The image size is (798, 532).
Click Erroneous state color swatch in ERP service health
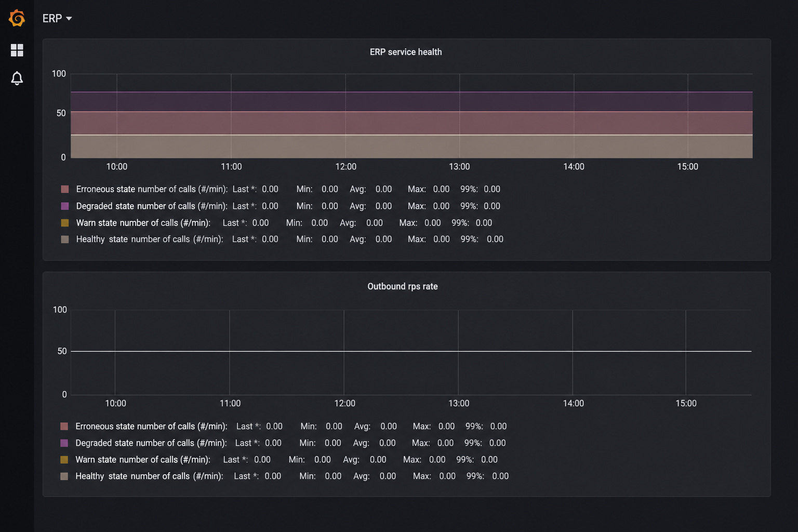tap(65, 189)
